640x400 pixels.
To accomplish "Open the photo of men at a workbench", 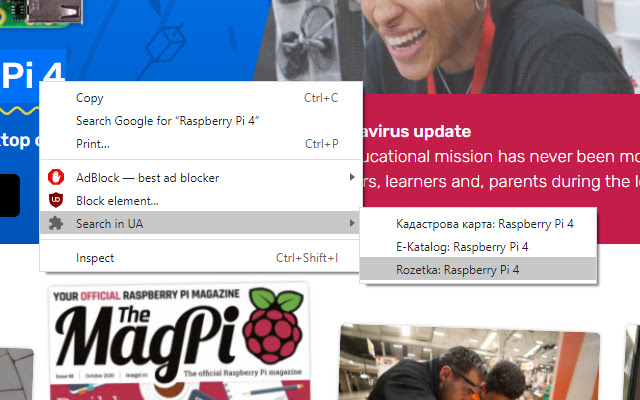I will pos(470,362).
